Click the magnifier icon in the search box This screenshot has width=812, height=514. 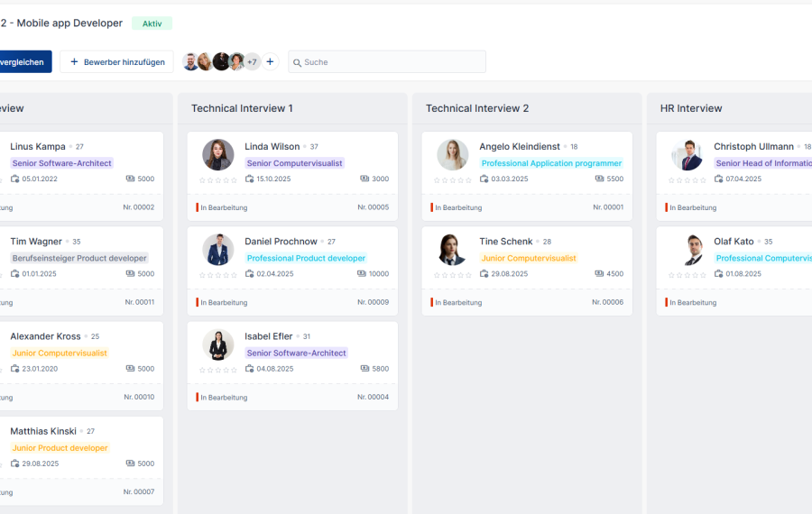click(x=298, y=63)
